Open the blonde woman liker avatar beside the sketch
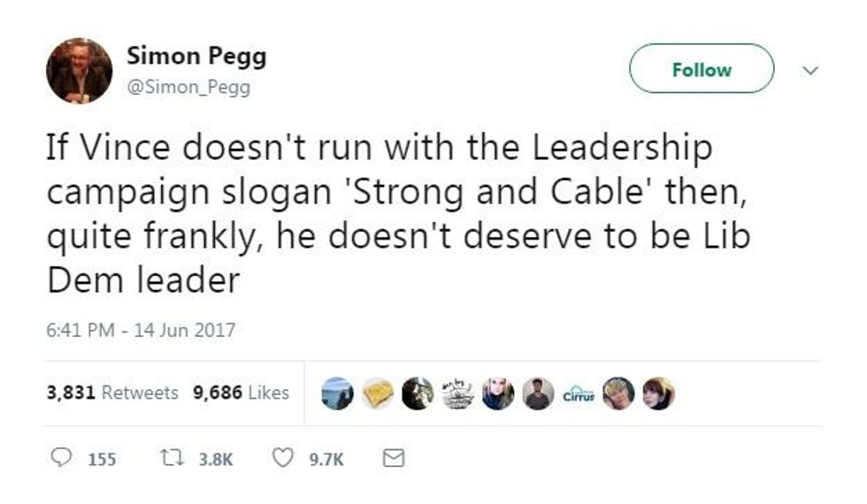The width and height of the screenshot is (867, 504). click(497, 393)
